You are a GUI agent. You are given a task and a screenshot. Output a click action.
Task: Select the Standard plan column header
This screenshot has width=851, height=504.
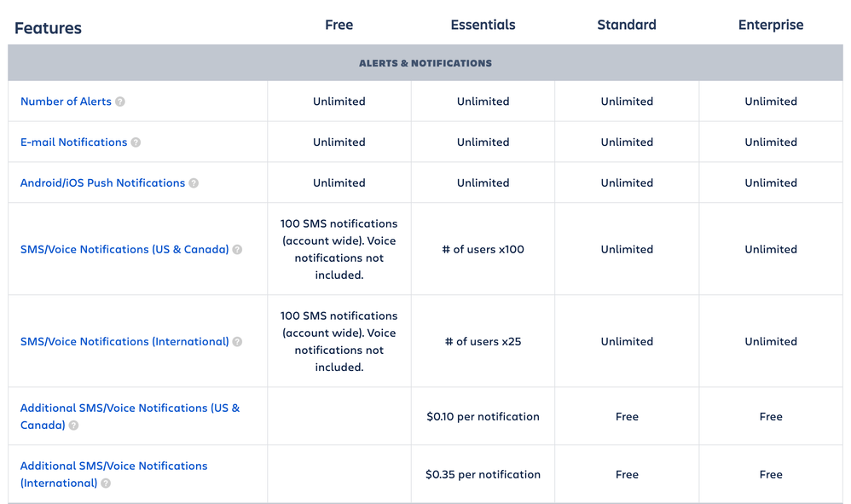click(627, 25)
